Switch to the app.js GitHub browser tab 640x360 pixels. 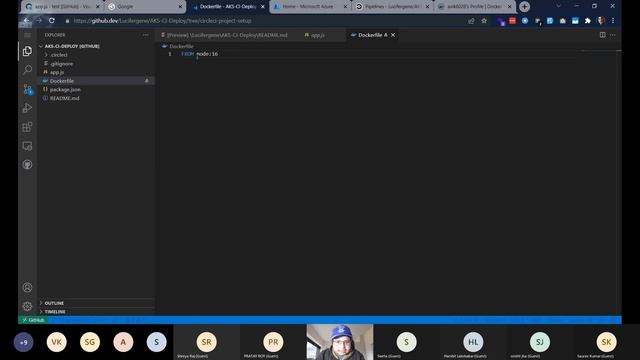62,7
